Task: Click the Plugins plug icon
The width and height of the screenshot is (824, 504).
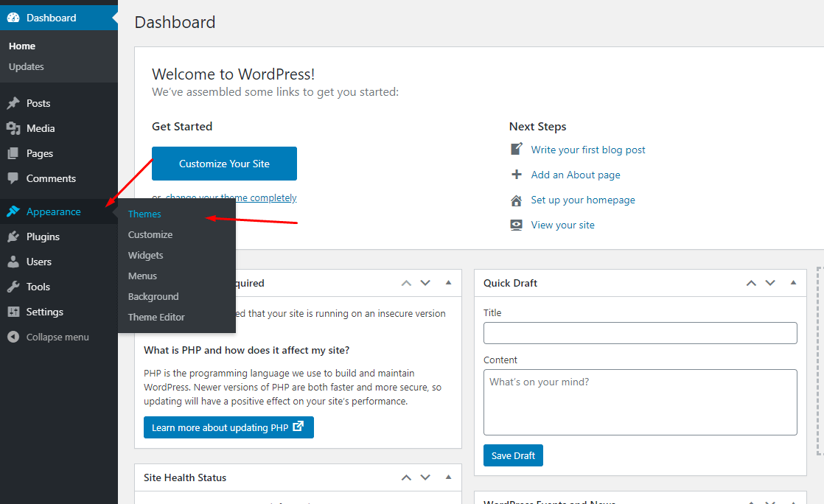Action: (x=13, y=237)
